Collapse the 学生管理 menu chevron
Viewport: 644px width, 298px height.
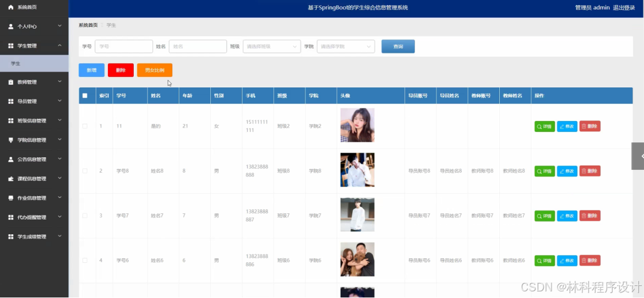pos(59,45)
